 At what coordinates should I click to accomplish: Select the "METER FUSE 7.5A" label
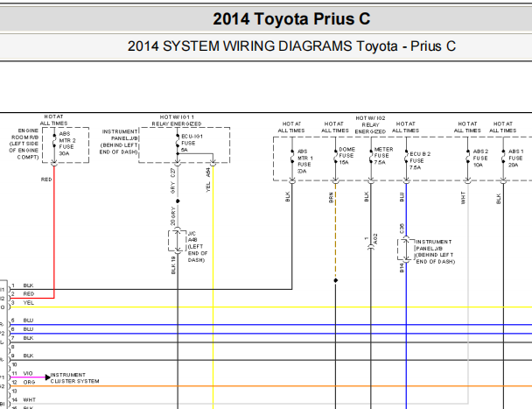pos(383,156)
